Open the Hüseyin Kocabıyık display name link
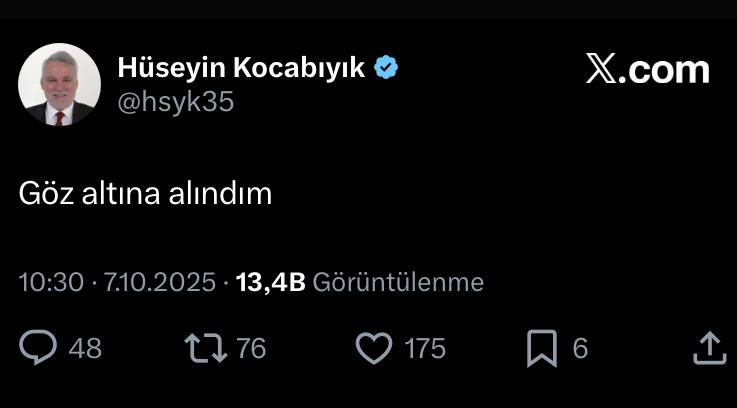 [x=241, y=68]
